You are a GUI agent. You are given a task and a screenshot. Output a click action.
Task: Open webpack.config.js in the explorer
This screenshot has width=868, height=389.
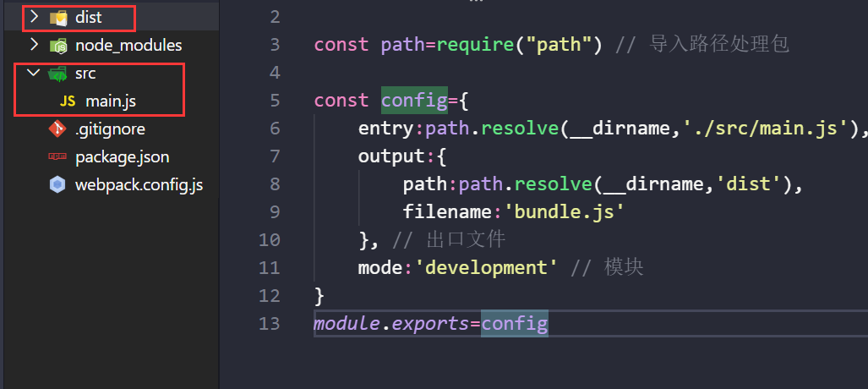tap(139, 185)
